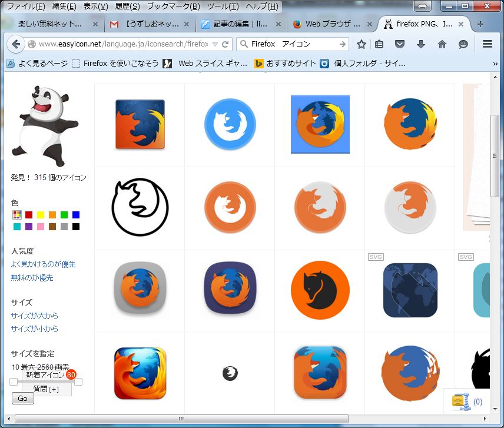Screen dimensions: 504x428
Task: Filter by purple color swatch
Action: (x=29, y=227)
